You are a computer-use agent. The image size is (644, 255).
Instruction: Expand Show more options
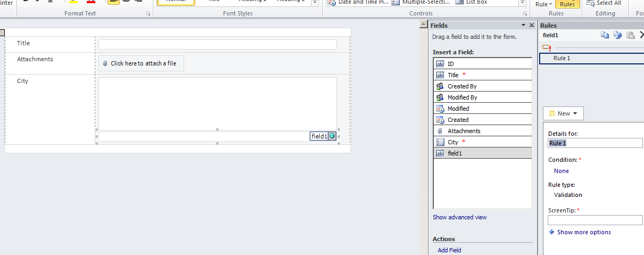pyautogui.click(x=580, y=232)
